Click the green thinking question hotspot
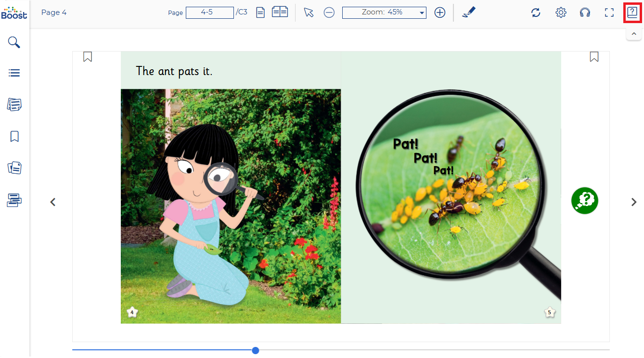 pos(584,201)
